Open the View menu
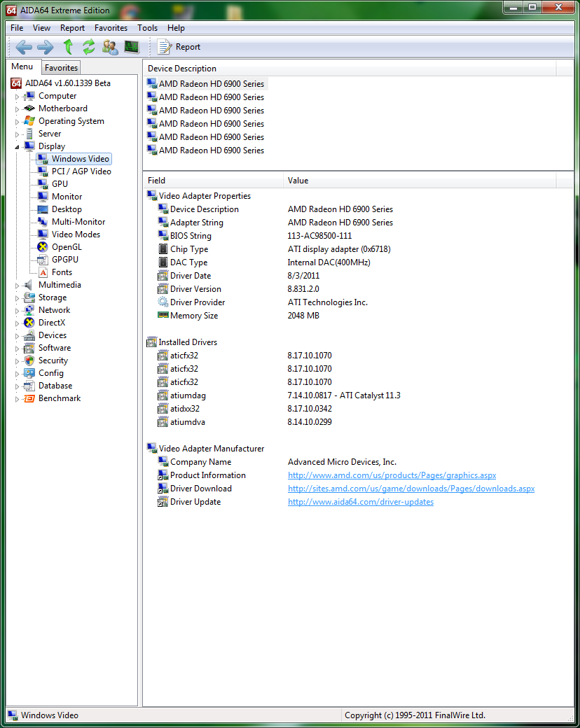The image size is (580, 728). click(x=41, y=28)
